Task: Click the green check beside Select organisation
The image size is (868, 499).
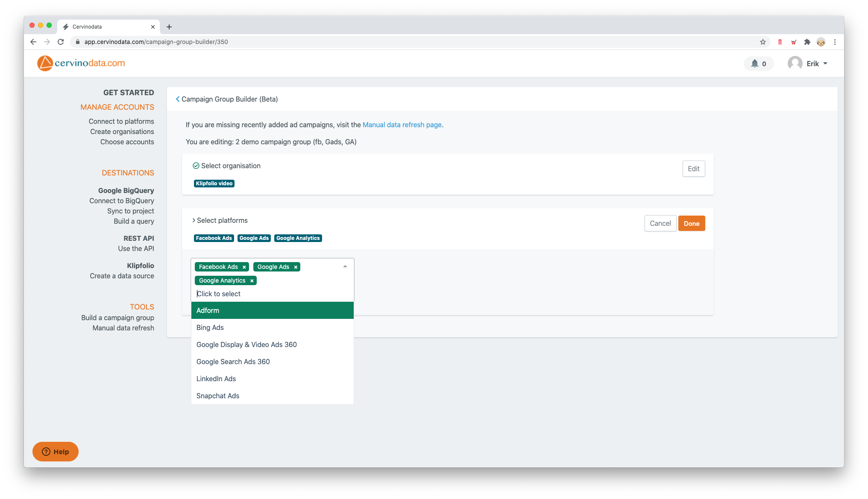Action: (x=196, y=165)
